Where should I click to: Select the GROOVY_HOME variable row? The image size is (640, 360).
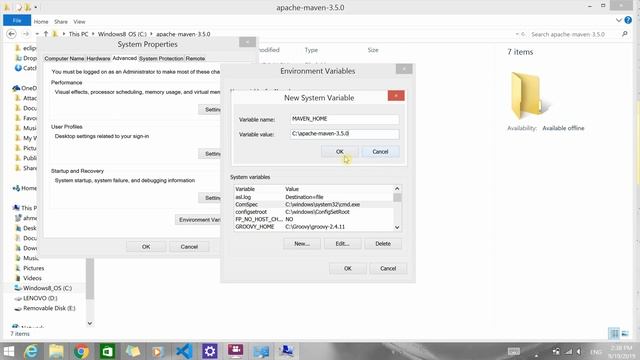point(313,227)
